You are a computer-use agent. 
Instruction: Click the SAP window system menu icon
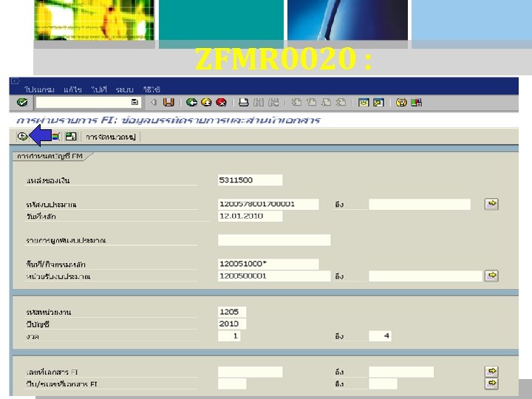(16, 81)
